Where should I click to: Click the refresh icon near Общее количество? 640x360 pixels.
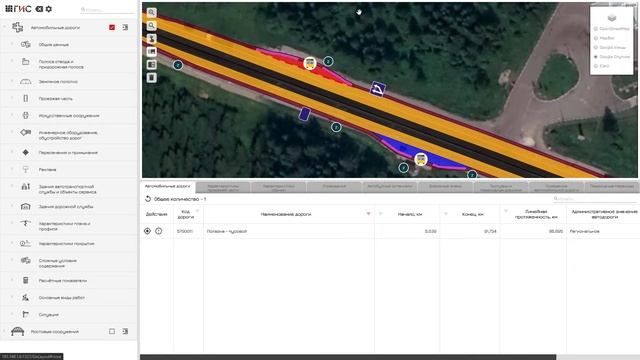click(x=148, y=199)
